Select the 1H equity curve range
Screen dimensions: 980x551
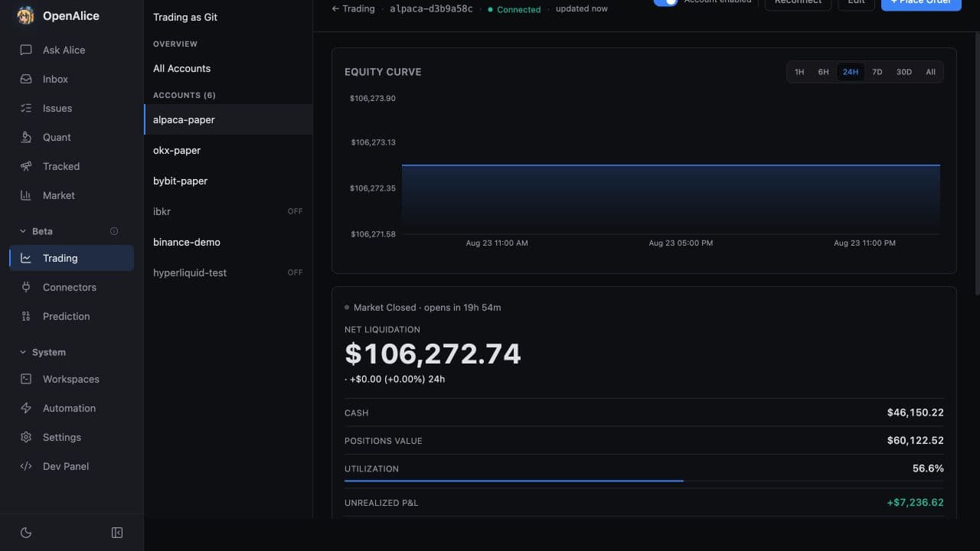pos(799,72)
